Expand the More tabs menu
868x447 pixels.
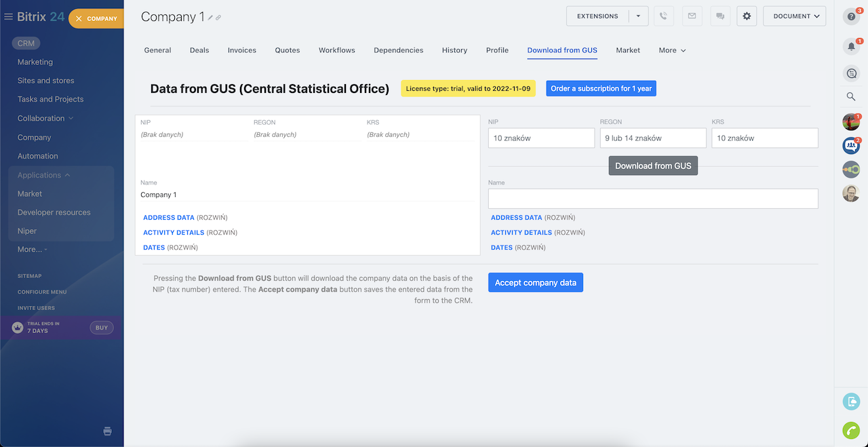tap(672, 50)
